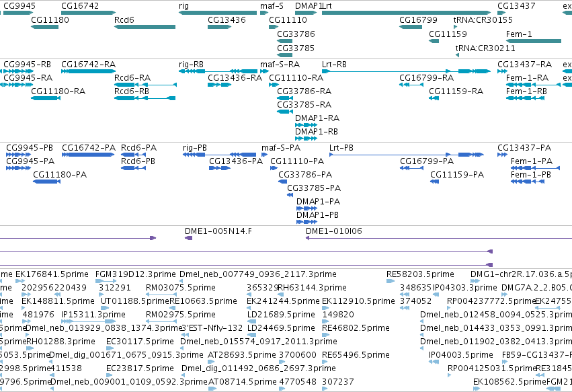Viewport: 572px width, 392px height.
Task: Select protein Fem-1-PA
Action: [x=535, y=168]
